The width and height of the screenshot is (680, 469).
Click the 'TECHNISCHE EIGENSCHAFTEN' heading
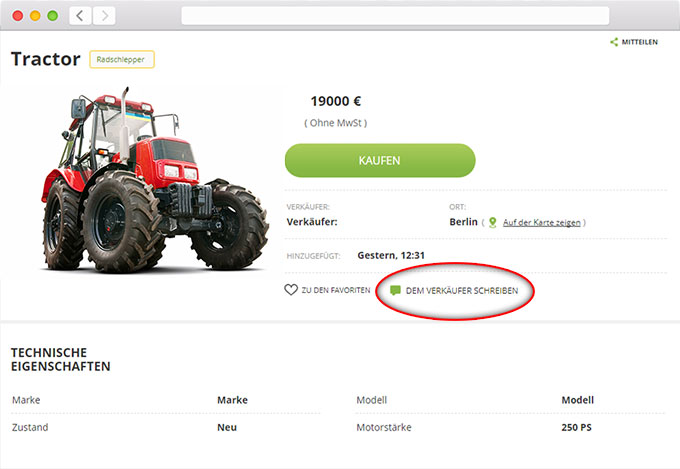coord(61,359)
